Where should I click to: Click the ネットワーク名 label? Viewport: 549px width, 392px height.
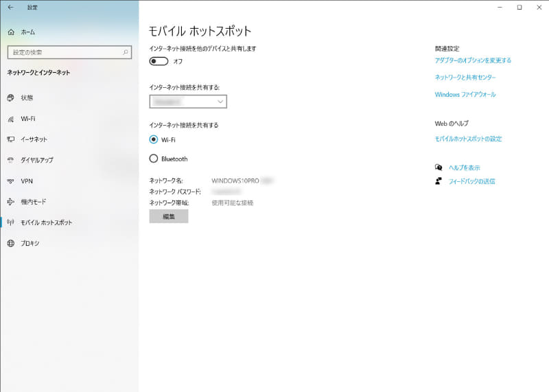(x=166, y=181)
